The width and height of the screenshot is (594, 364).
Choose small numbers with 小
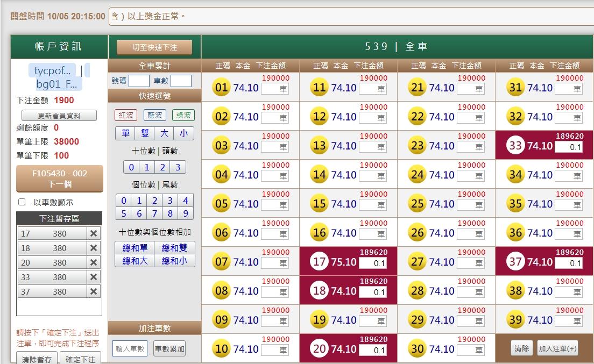(183, 133)
